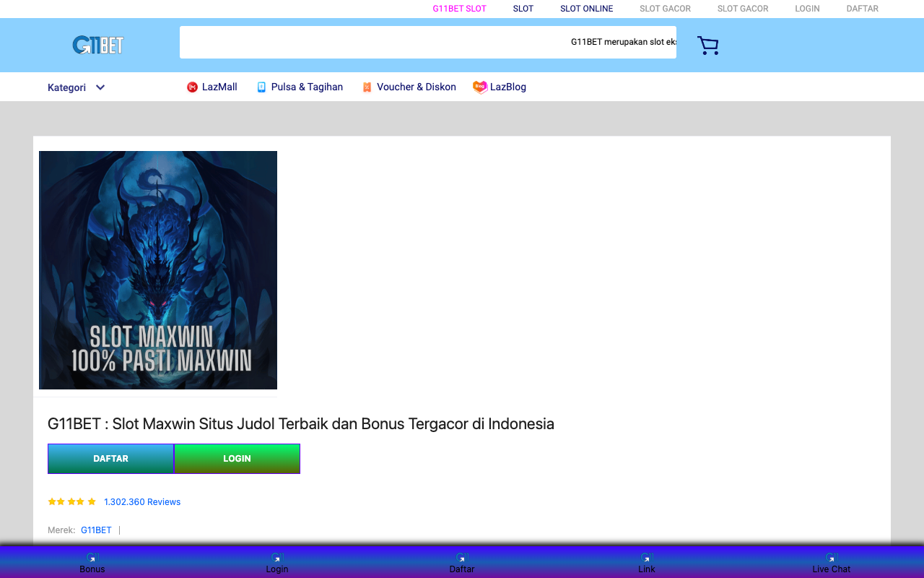Click the yellow star rating
Screen dimensions: 924x578
pos(71,501)
